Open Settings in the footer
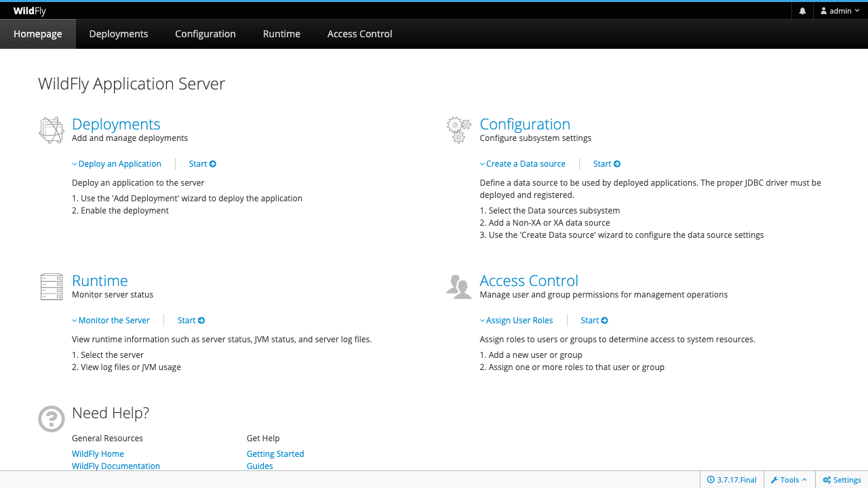Screen dimensions: 868x488 click(842, 480)
